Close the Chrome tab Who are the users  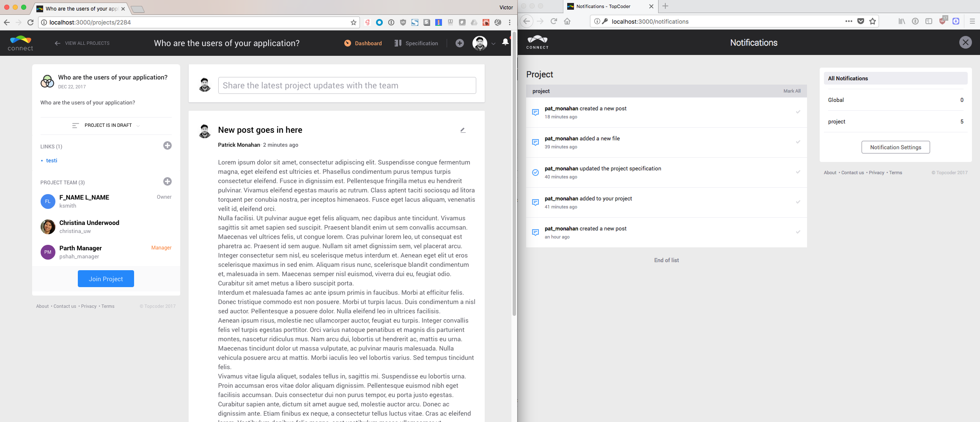[x=123, y=8]
